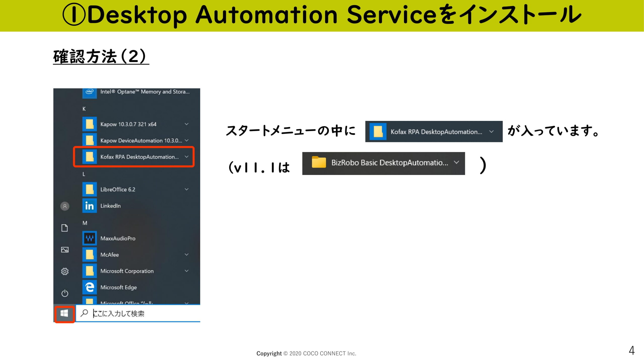Select the enlarged Kofax RPA DesktopAutomation... label on the right
The width and height of the screenshot is (644, 362).
coord(436,132)
